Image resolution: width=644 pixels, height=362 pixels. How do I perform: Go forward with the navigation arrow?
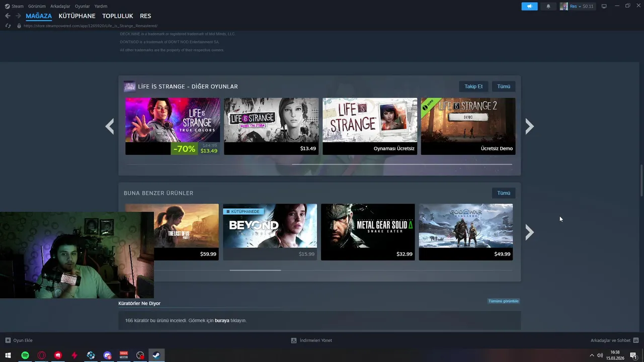18,16
